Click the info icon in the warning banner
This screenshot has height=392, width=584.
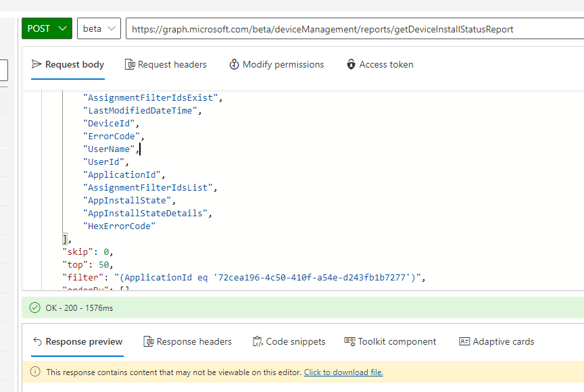click(x=35, y=372)
